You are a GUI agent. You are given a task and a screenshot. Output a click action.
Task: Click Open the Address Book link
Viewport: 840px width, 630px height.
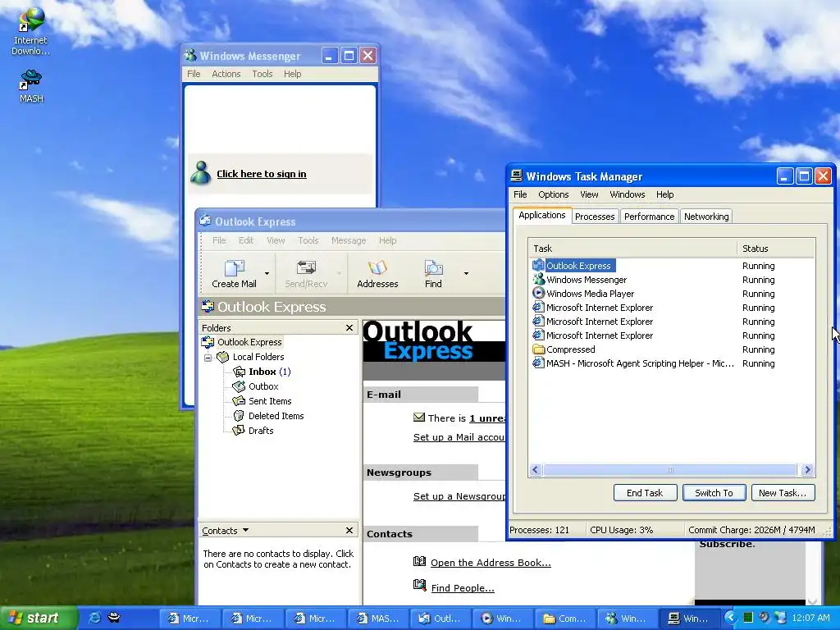(491, 563)
